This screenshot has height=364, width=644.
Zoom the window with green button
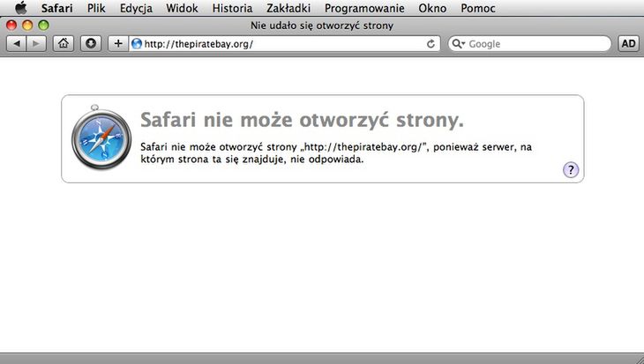[43, 26]
